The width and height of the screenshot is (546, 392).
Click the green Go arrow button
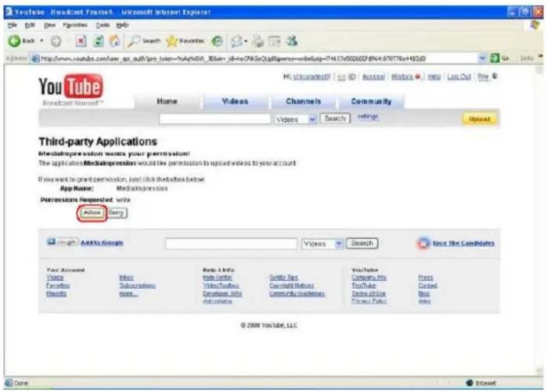coord(495,58)
